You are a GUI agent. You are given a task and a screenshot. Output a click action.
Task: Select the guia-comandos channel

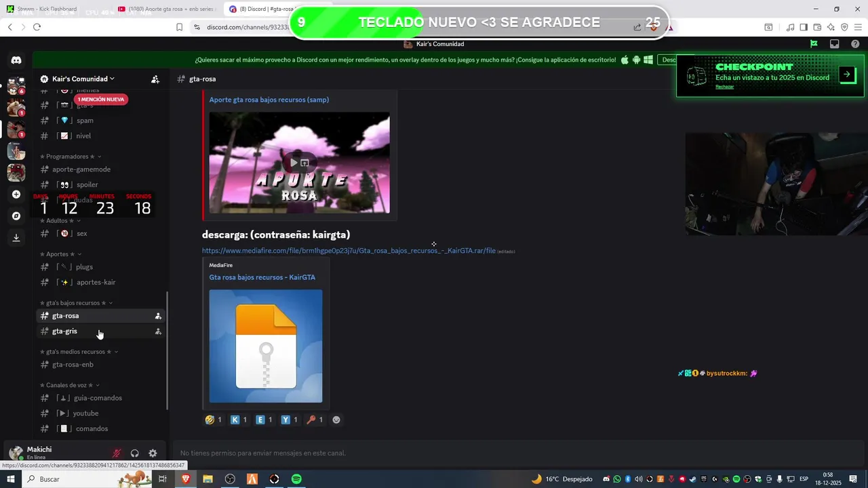click(100, 398)
